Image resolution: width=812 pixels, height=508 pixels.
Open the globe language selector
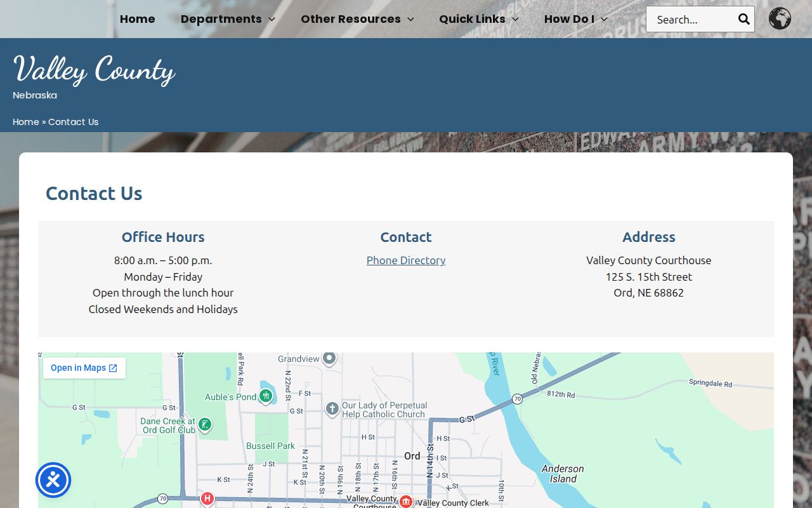pos(780,18)
